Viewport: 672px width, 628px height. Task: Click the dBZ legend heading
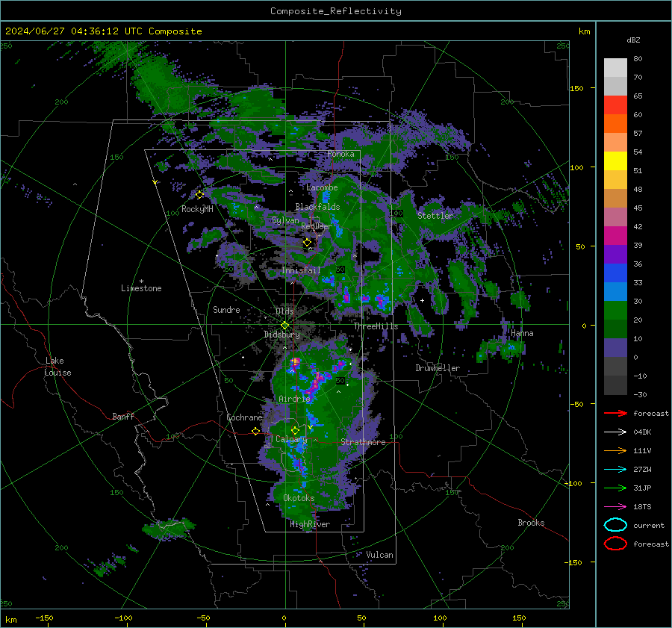click(633, 40)
